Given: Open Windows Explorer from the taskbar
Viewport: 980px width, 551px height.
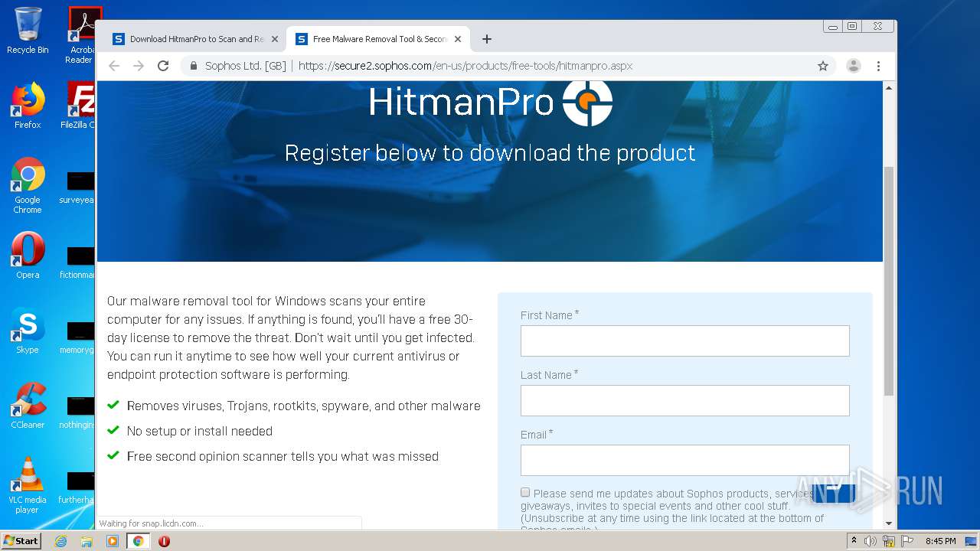Looking at the screenshot, I should tap(87, 541).
